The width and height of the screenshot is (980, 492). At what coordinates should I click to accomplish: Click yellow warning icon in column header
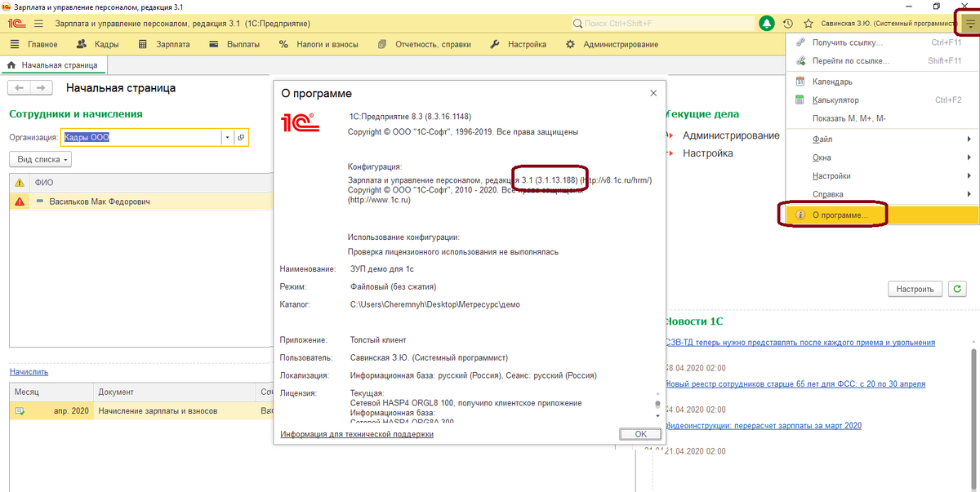pyautogui.click(x=20, y=182)
